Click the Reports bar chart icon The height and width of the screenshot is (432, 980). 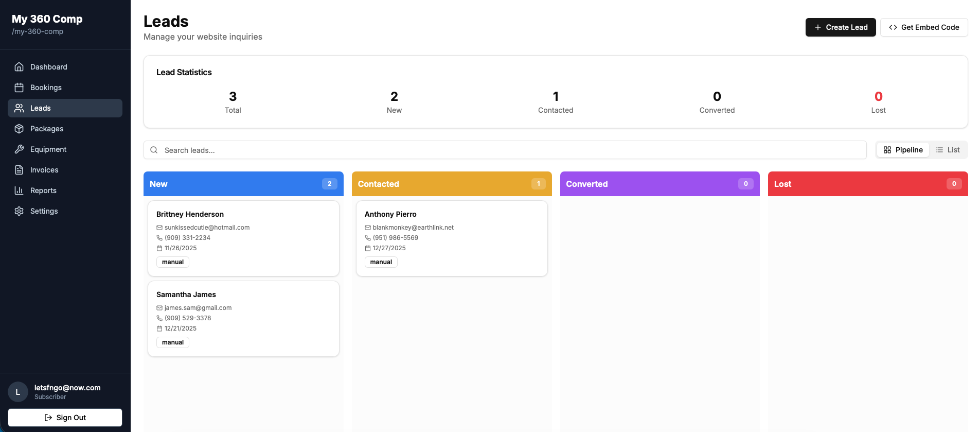point(19,191)
